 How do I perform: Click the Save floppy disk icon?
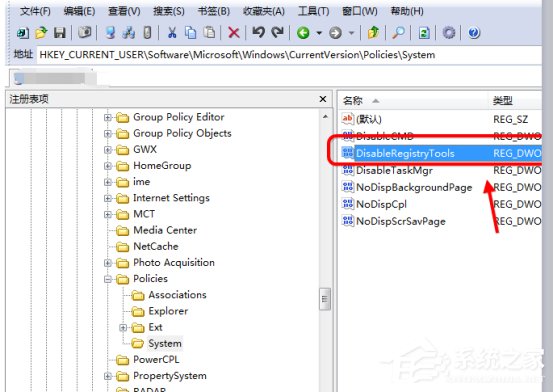pyautogui.click(x=60, y=33)
